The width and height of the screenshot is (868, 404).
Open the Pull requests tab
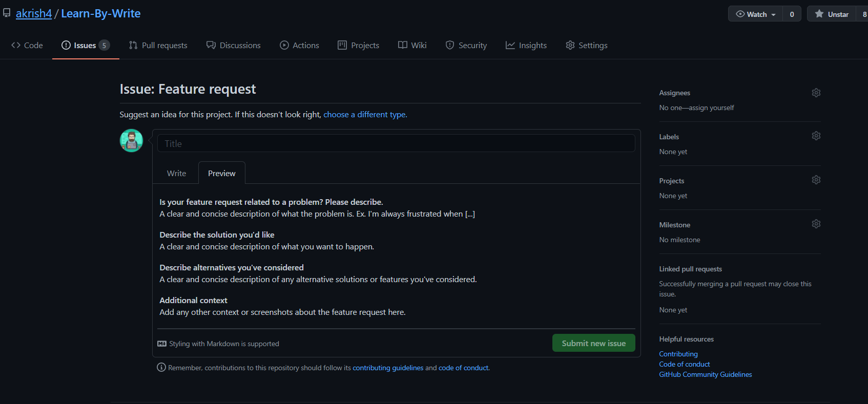pyautogui.click(x=158, y=45)
